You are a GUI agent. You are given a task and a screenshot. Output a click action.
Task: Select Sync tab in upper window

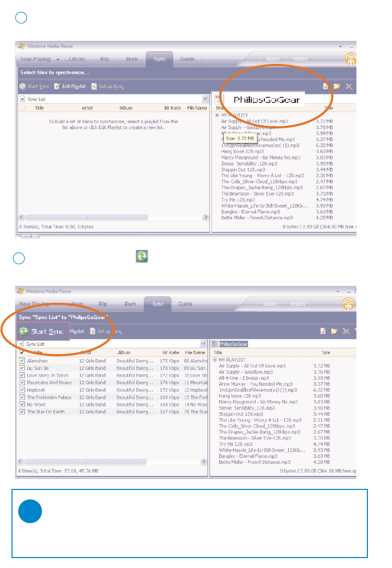click(160, 59)
